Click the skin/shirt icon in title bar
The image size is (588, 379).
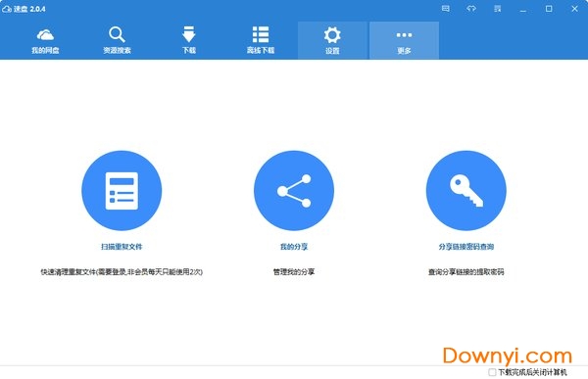pyautogui.click(x=471, y=8)
